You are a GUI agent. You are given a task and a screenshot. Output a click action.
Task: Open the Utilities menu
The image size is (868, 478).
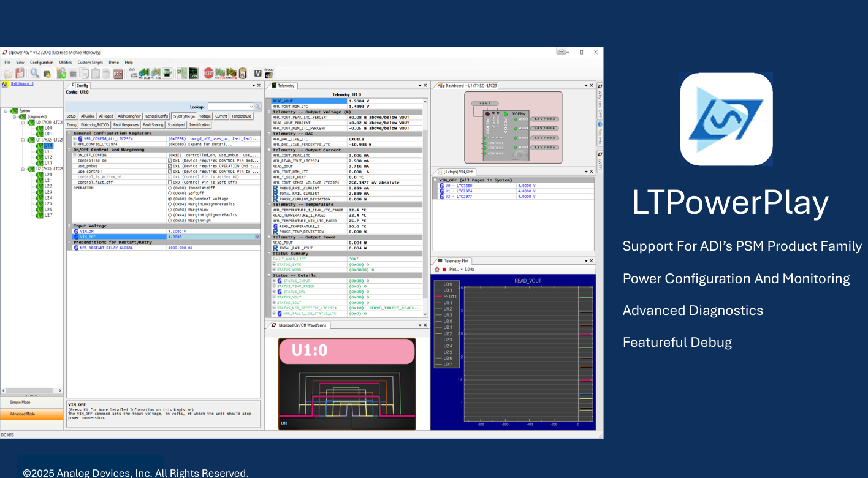(65, 63)
